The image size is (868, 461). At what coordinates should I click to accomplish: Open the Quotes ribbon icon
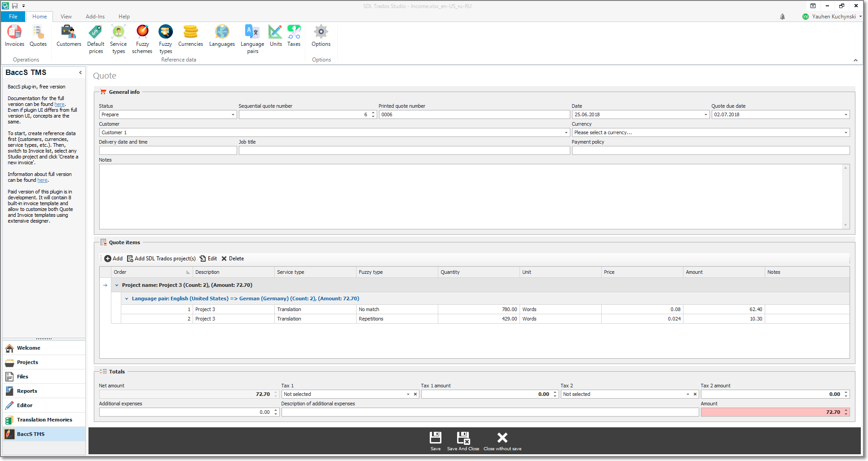click(x=38, y=36)
